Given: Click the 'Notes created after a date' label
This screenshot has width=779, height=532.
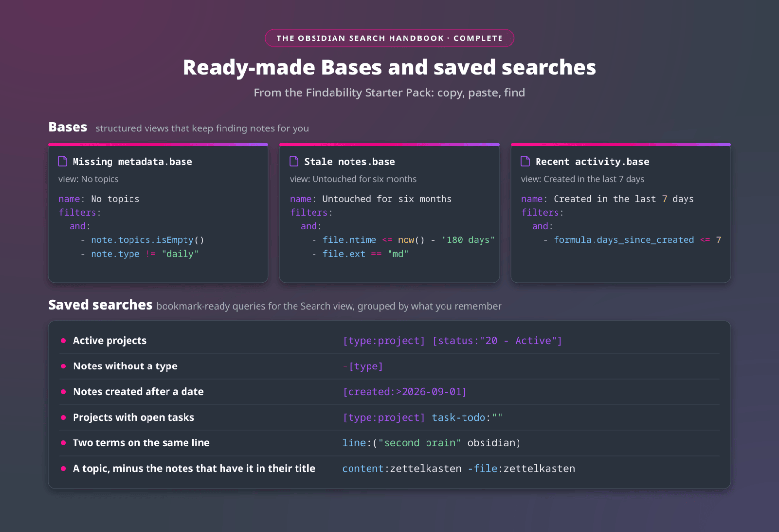Looking at the screenshot, I should click(138, 392).
